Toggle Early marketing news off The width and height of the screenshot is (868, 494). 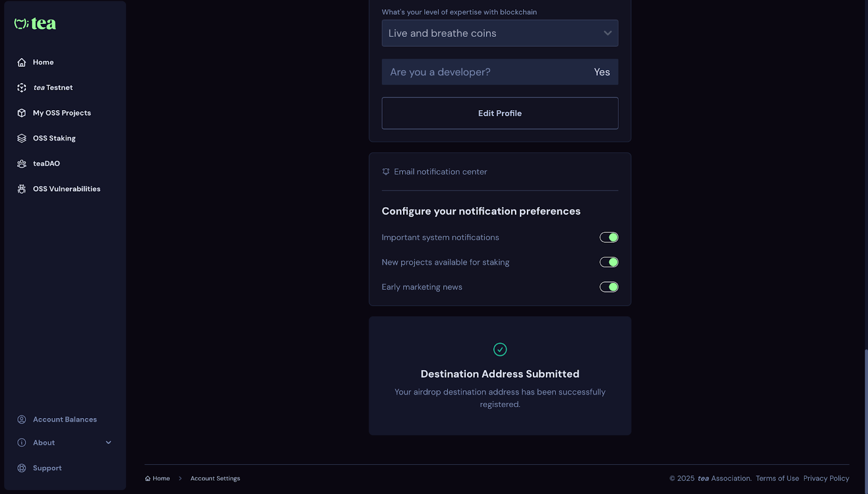pyautogui.click(x=609, y=287)
